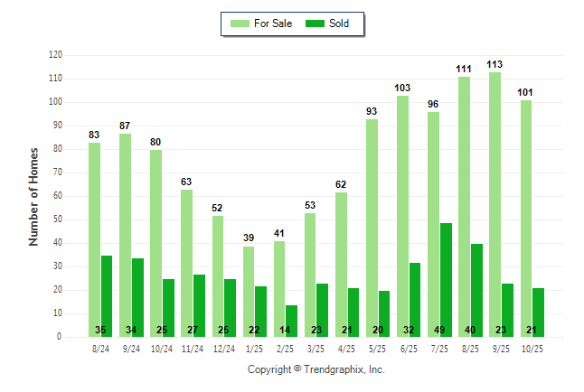Image resolution: width=584 pixels, height=392 pixels.
Task: Click the Number of Homes axis title
Action: click(33, 196)
